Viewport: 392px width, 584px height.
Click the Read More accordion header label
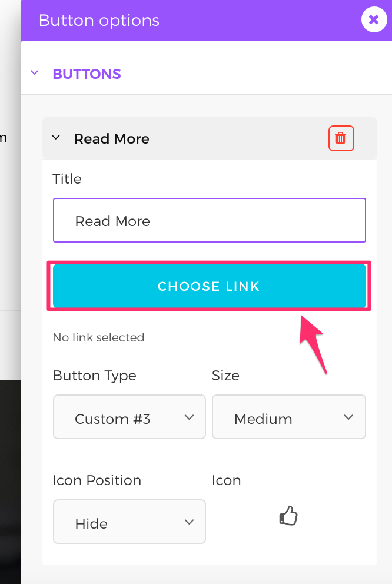click(x=111, y=139)
